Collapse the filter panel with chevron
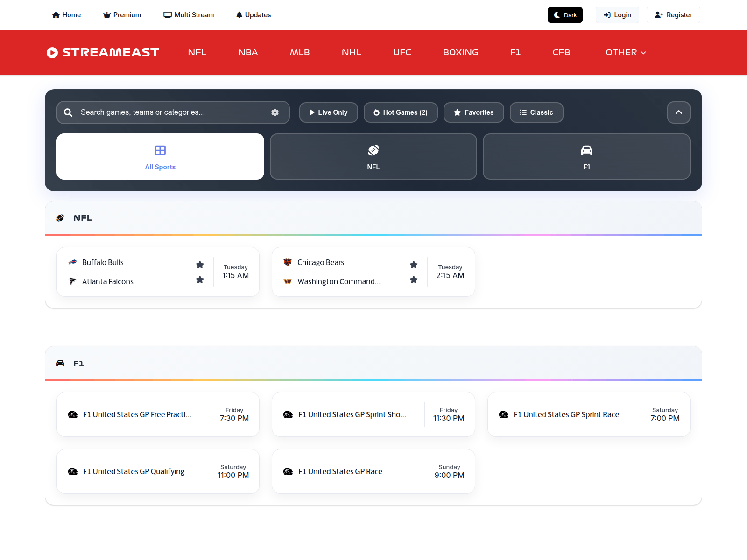747x560 pixels. click(x=679, y=112)
